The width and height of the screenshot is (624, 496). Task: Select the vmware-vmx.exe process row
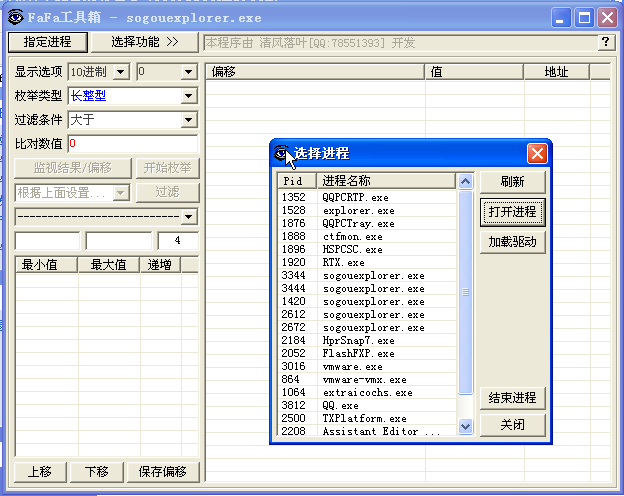pyautogui.click(x=367, y=379)
